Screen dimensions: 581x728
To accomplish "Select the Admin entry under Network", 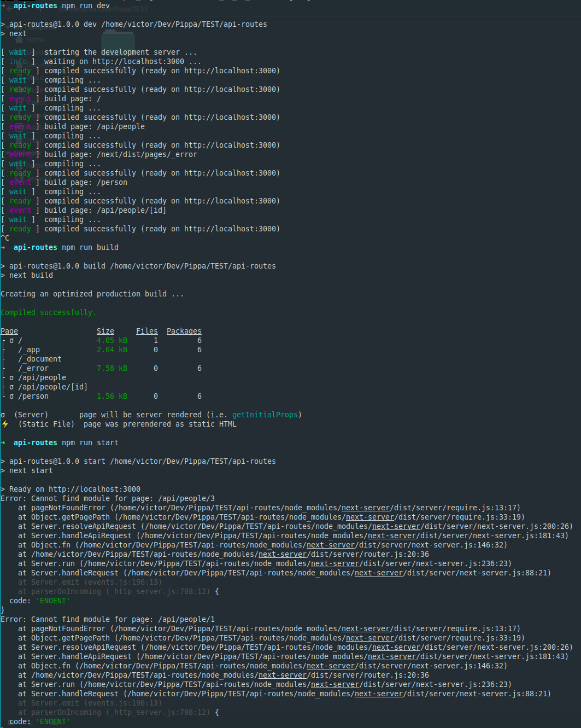I will point(36,166).
